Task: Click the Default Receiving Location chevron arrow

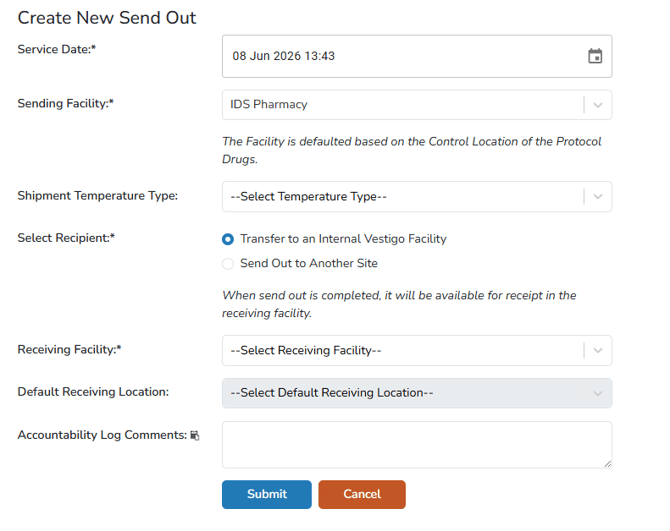Action: point(598,393)
